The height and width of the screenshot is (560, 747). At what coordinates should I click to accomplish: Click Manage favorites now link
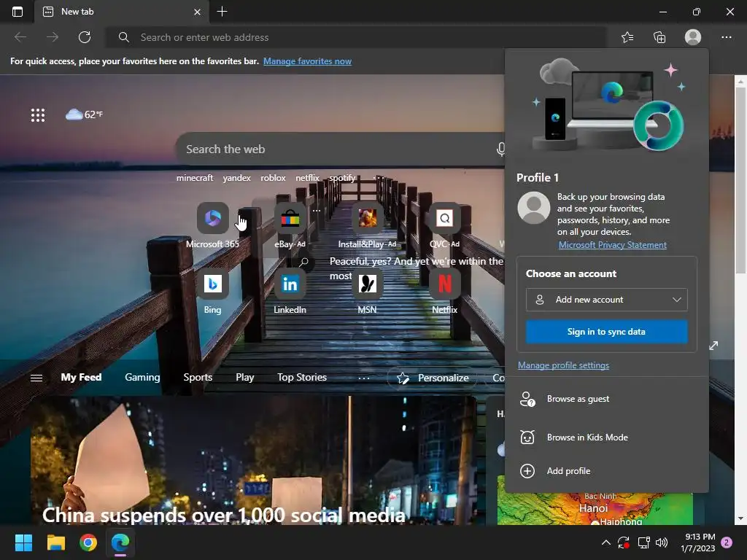[x=307, y=61]
